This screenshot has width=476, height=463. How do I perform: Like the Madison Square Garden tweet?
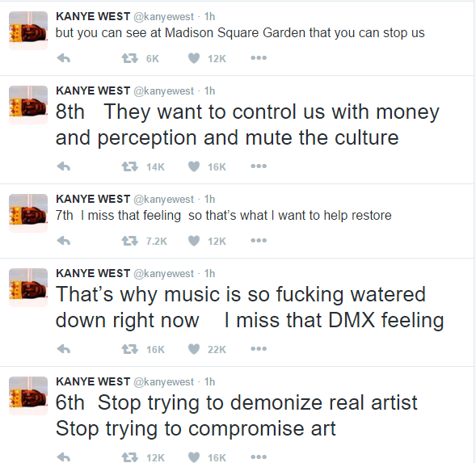pos(194,58)
